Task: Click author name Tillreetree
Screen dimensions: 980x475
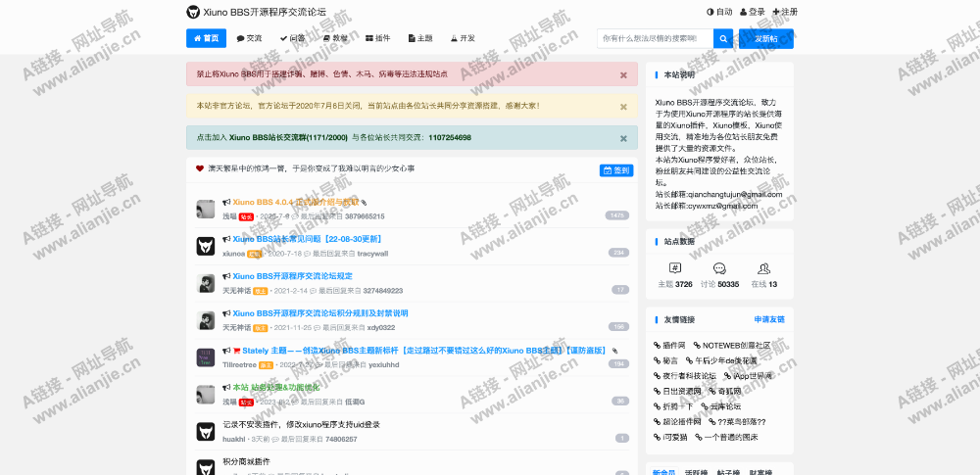Action: tap(239, 364)
